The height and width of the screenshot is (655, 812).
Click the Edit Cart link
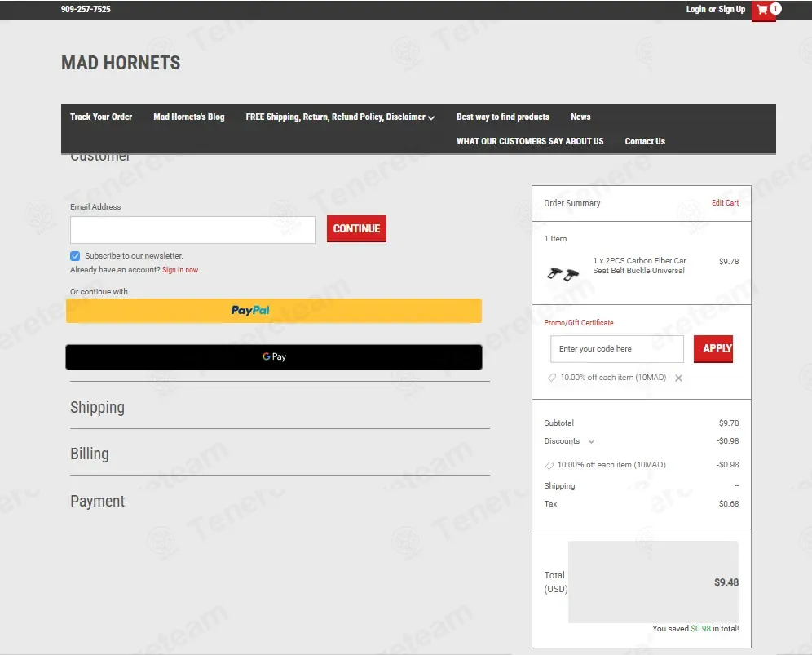pos(725,203)
